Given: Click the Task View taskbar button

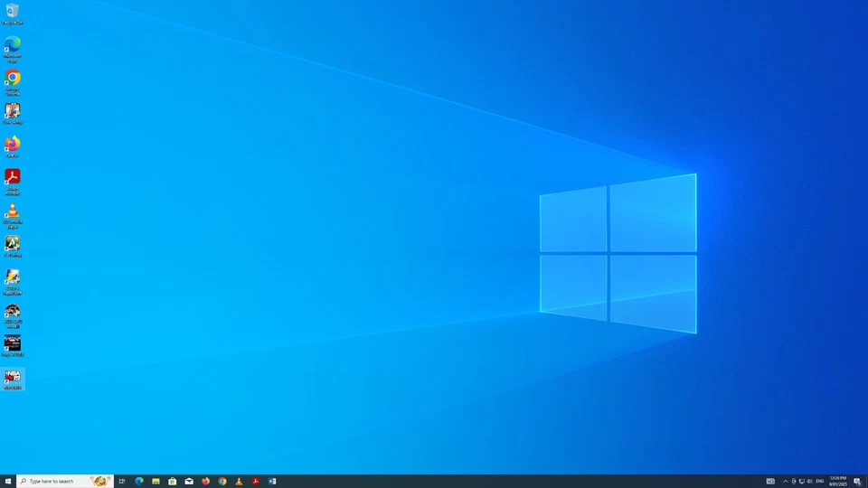Looking at the screenshot, I should (x=122, y=482).
